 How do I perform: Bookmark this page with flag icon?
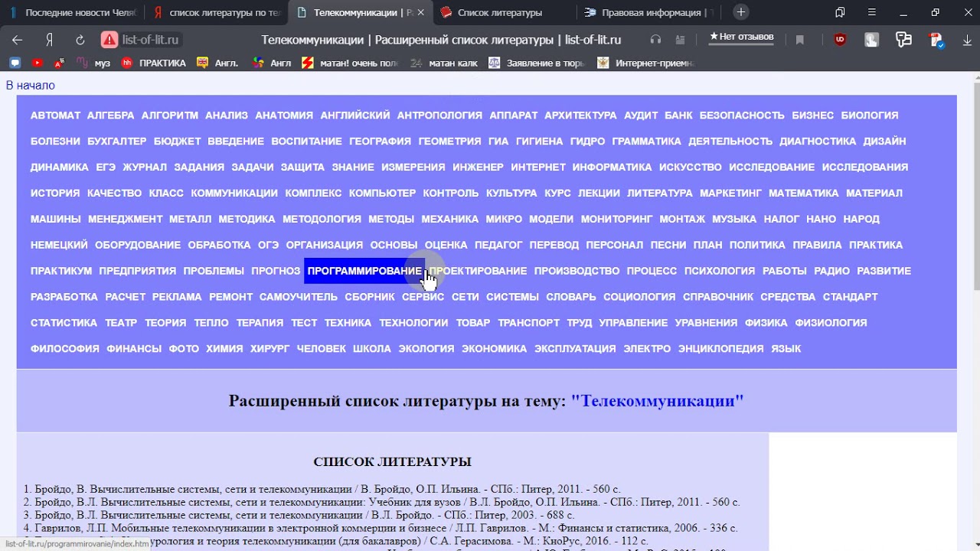pyautogui.click(x=800, y=40)
